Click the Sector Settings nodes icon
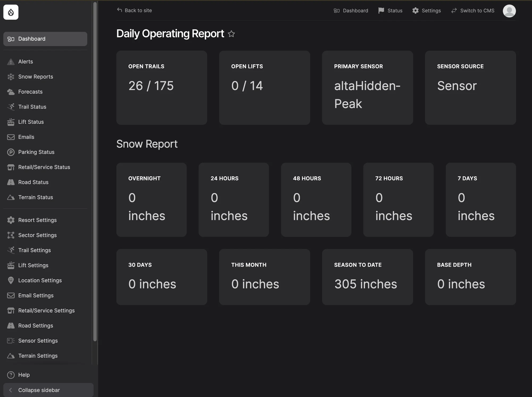 [x=11, y=235]
